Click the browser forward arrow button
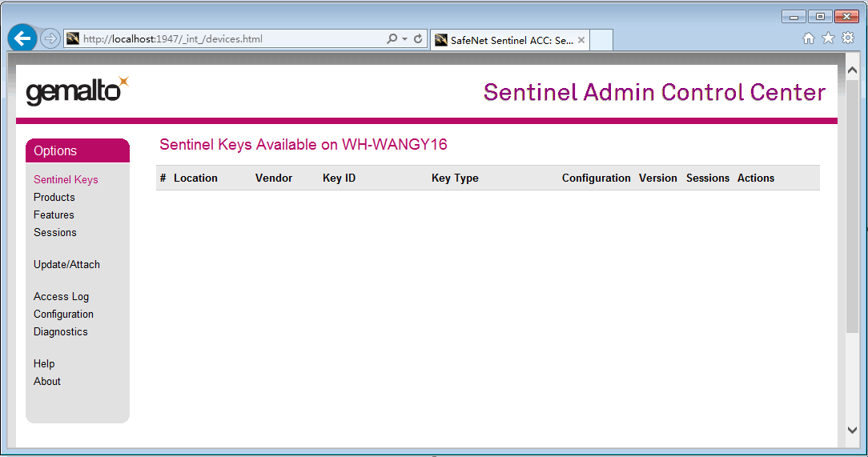Screen dimensions: 868x457 click(50, 38)
